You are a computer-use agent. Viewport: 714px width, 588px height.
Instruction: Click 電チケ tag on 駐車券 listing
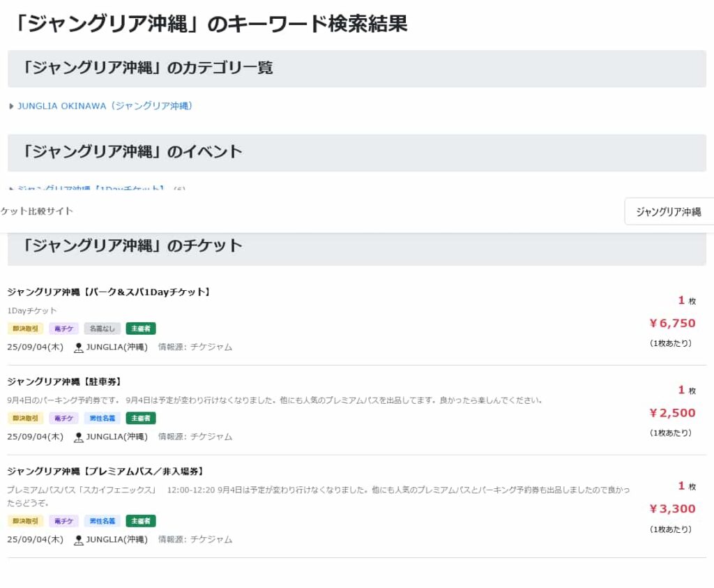click(63, 418)
